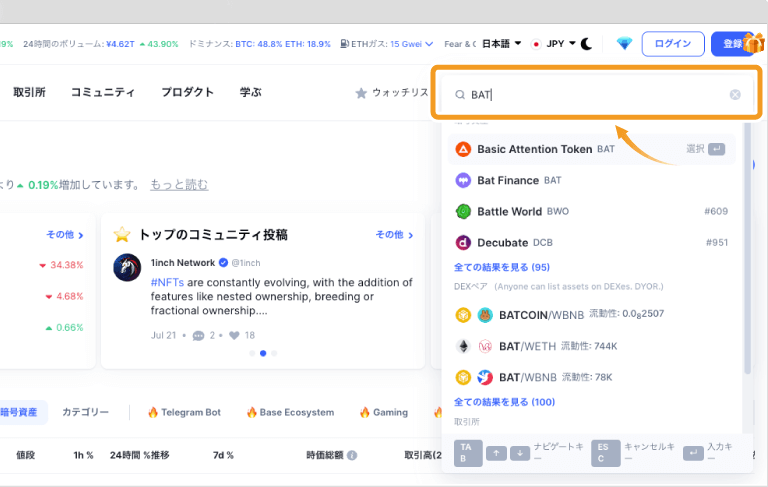The width and height of the screenshot is (768, 487).
Task: Select the BATCOIN/WBNB DEX pair
Action: (592, 315)
